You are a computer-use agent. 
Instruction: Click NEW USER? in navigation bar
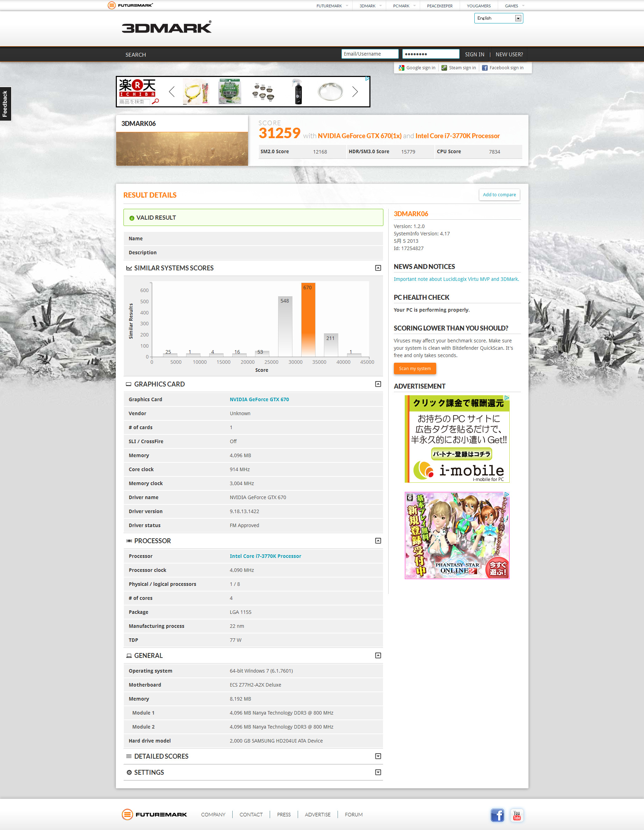point(509,54)
